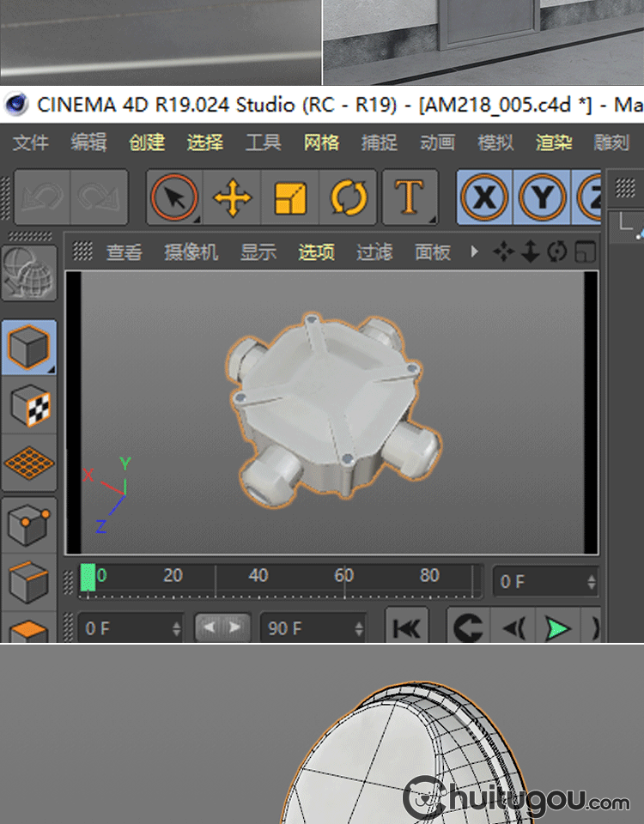The width and height of the screenshot is (644, 824).
Task: Play the animation forward
Action: click(x=558, y=627)
